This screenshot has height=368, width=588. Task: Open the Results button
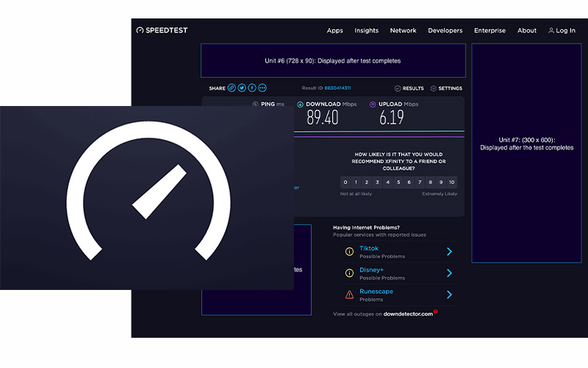pyautogui.click(x=409, y=88)
